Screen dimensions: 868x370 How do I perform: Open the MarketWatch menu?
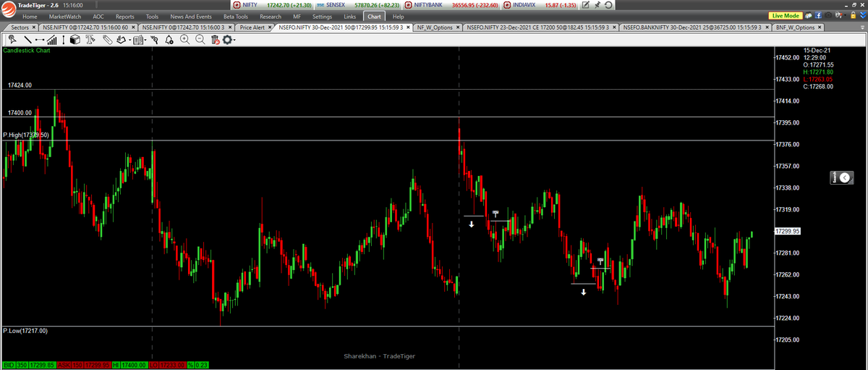(x=65, y=16)
